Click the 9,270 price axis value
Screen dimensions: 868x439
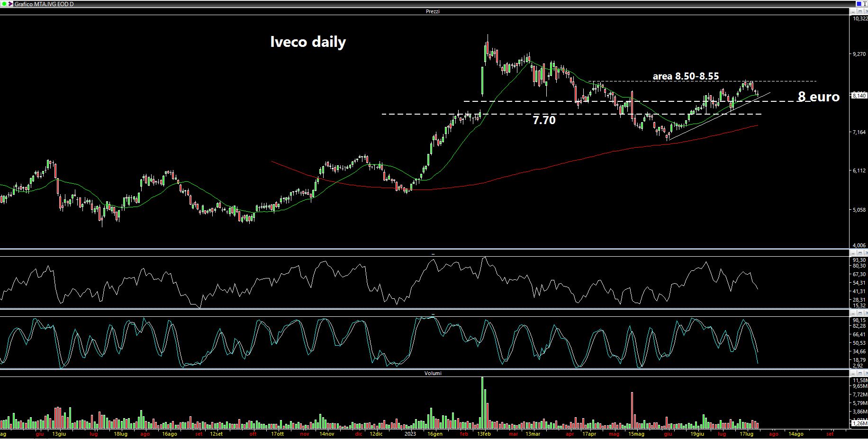pos(859,54)
